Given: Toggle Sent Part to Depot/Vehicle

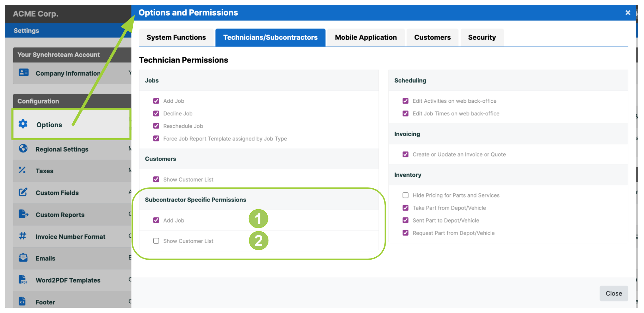Looking at the screenshot, I should [x=405, y=220].
